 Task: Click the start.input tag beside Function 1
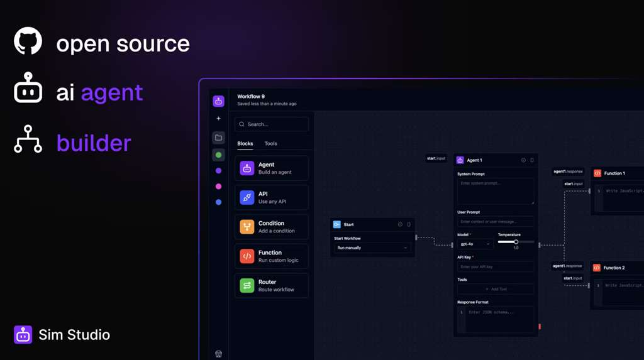574,184
